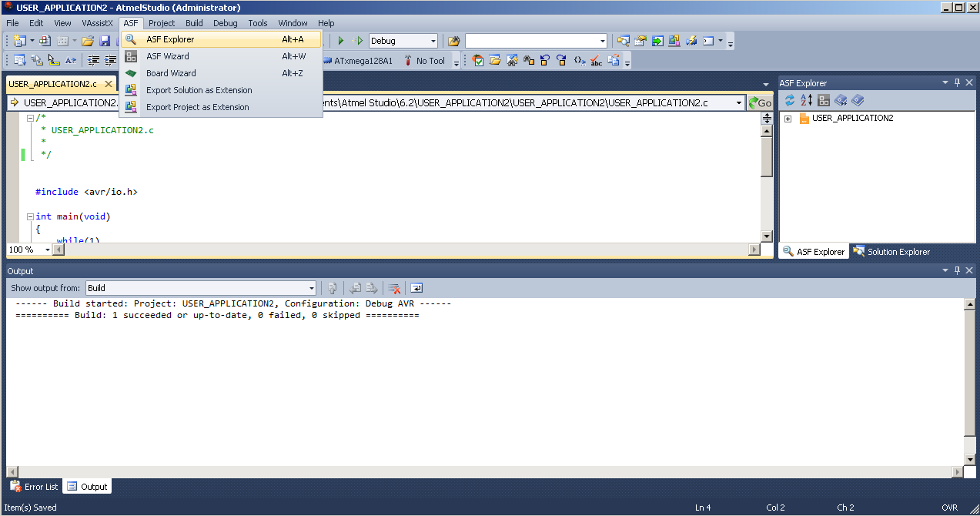Click the editor scrollbar down arrow
Viewport: 980px width, 516px height.
767,236
